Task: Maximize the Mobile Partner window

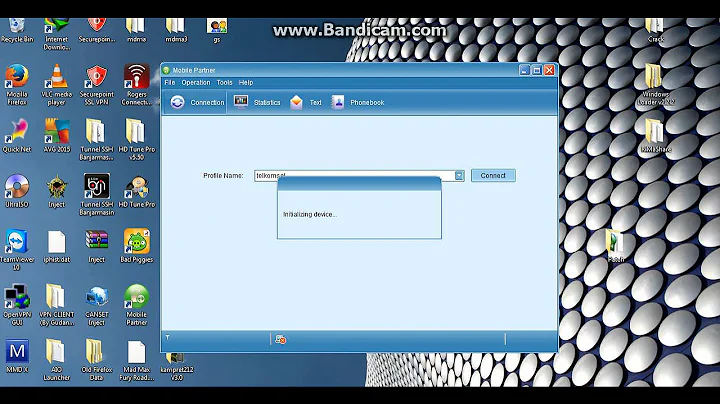Action: point(537,70)
